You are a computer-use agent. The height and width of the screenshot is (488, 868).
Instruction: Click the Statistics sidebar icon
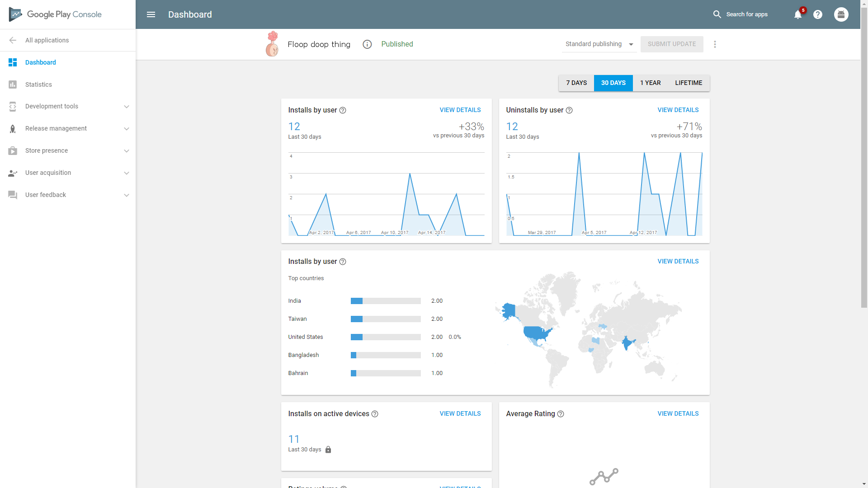[x=13, y=84]
